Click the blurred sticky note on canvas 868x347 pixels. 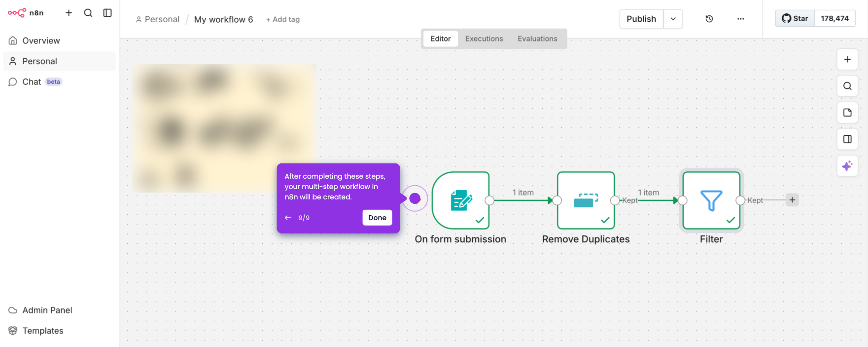(224, 128)
